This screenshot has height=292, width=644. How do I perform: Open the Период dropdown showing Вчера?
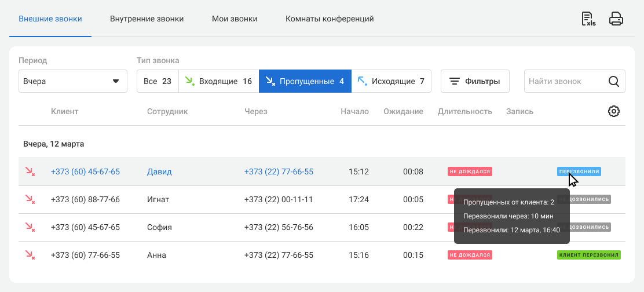(x=72, y=82)
